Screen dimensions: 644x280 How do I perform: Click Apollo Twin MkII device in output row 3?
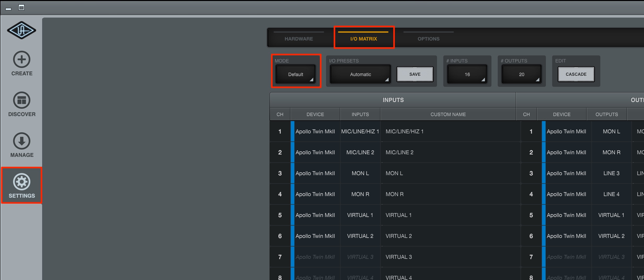click(x=566, y=173)
